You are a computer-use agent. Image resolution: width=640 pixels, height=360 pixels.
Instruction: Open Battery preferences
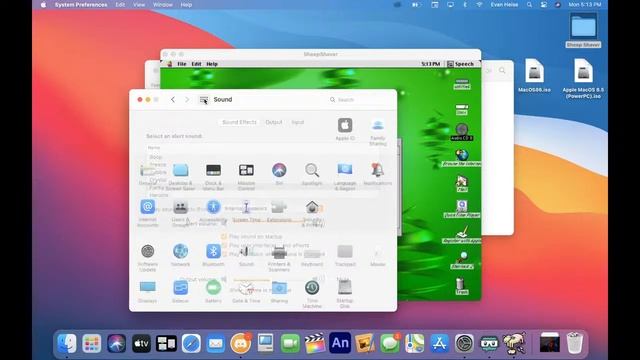pos(213,291)
